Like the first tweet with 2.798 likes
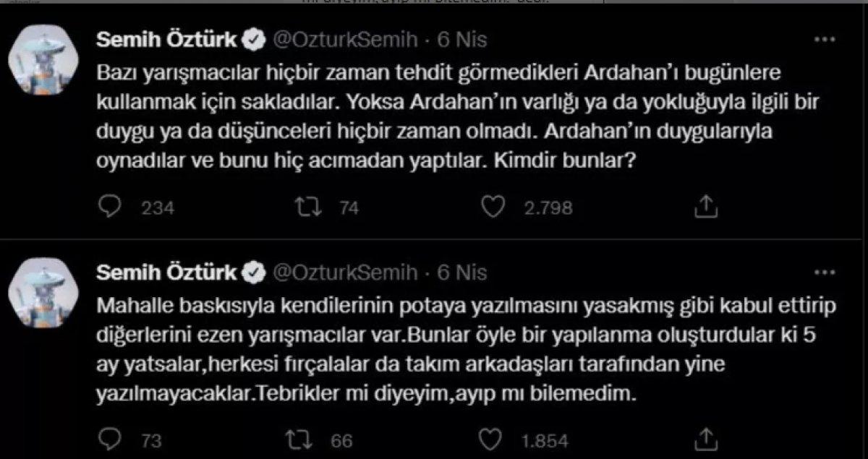Image resolution: width=868 pixels, height=459 pixels. coord(495,207)
